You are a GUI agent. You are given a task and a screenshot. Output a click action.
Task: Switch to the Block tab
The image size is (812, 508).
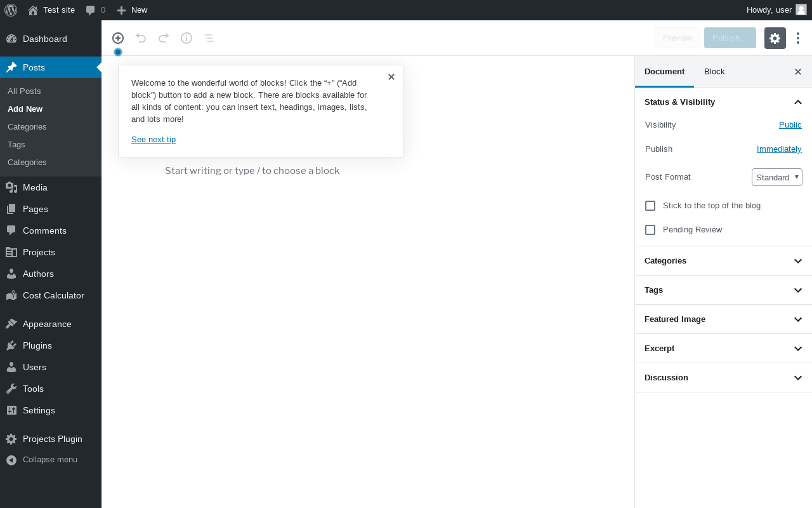[x=714, y=72]
